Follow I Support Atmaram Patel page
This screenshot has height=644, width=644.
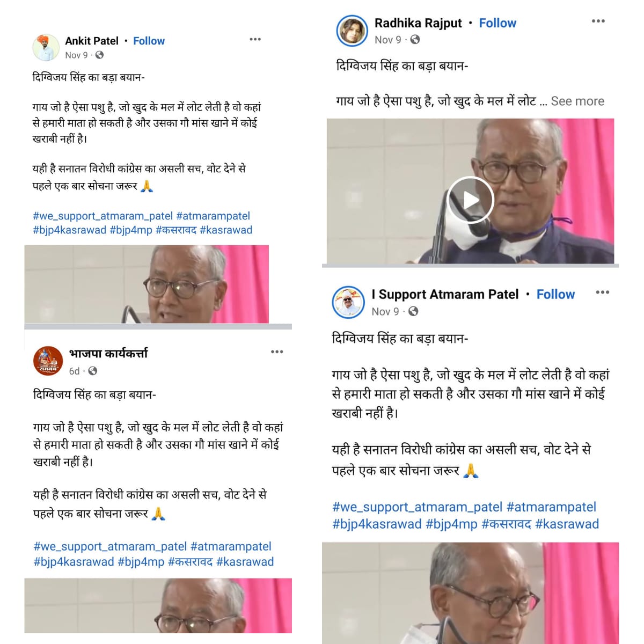555,294
